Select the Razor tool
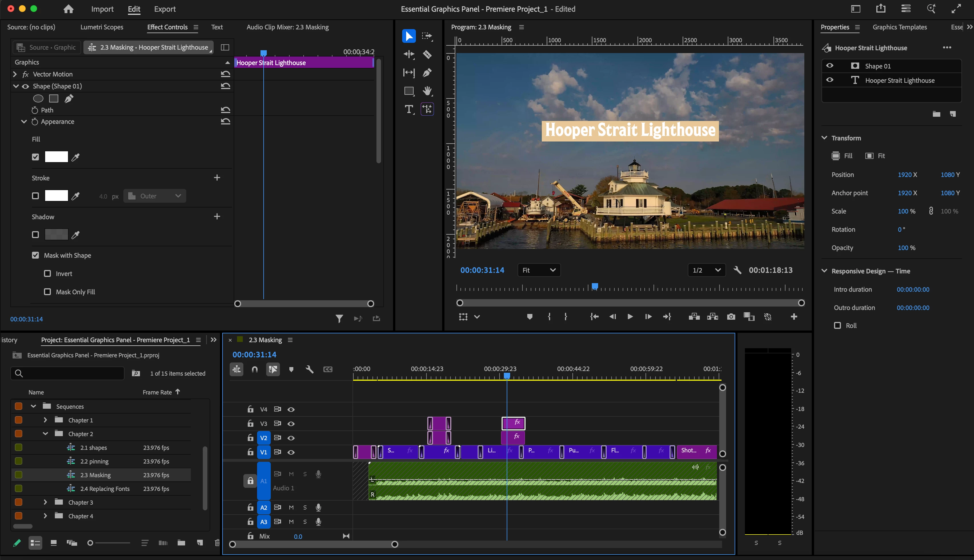Viewport: 974px width, 560px height. pyautogui.click(x=427, y=55)
